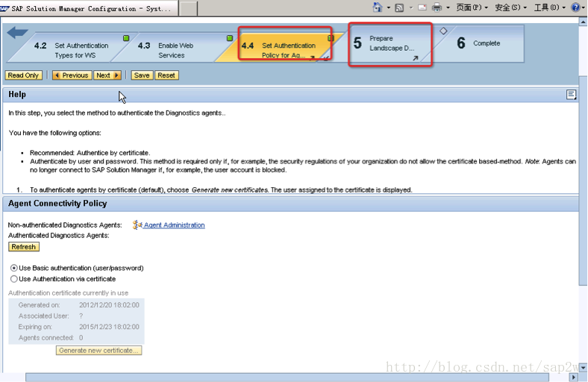Click 'Authenticated Diagnostics Agents:' label

point(58,236)
